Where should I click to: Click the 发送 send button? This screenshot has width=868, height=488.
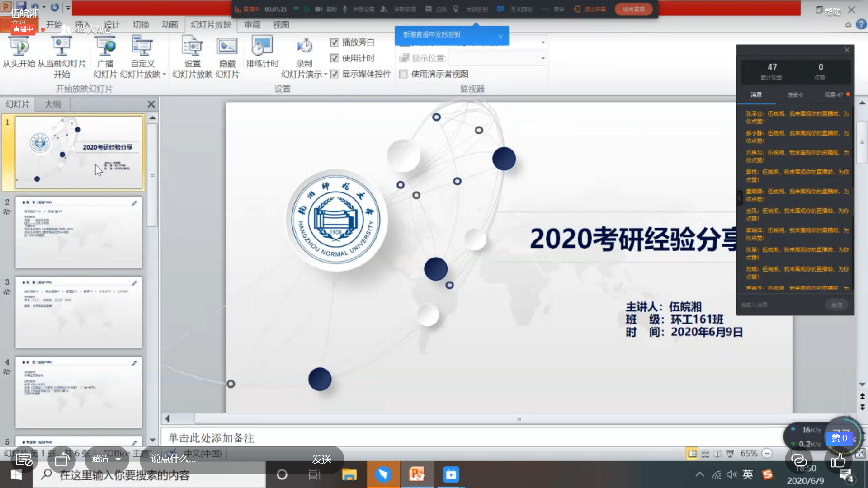coord(322,459)
